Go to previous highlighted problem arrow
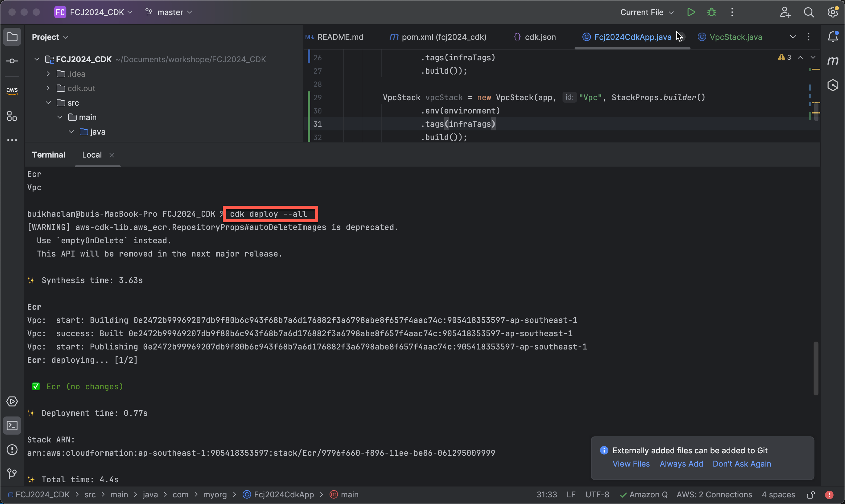Viewport: 845px width, 504px height. [801, 57]
